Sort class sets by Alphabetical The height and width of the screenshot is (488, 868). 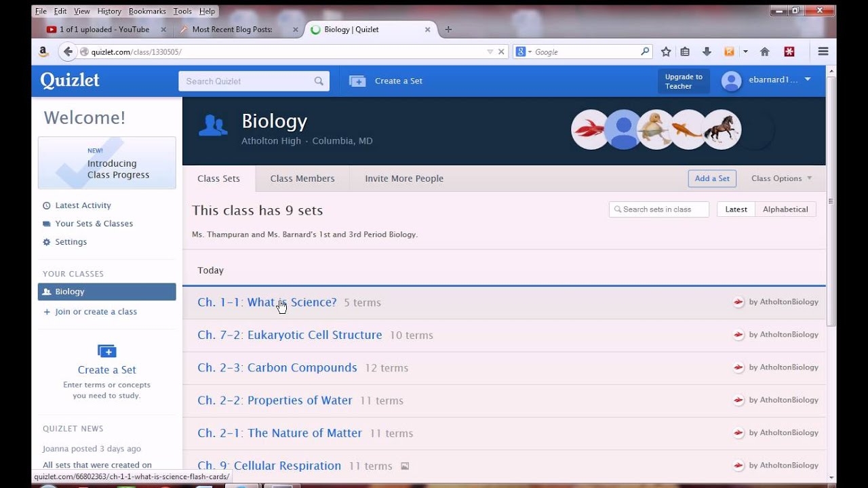pyautogui.click(x=785, y=209)
